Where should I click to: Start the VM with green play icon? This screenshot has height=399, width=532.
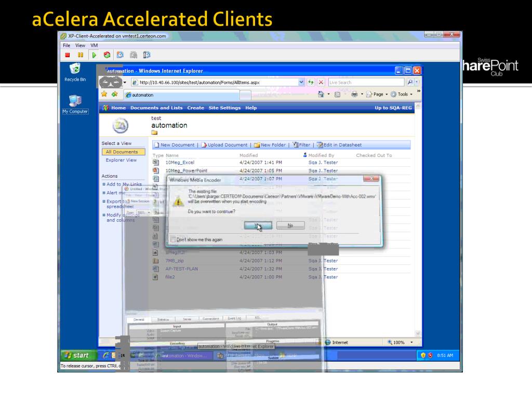tap(94, 55)
